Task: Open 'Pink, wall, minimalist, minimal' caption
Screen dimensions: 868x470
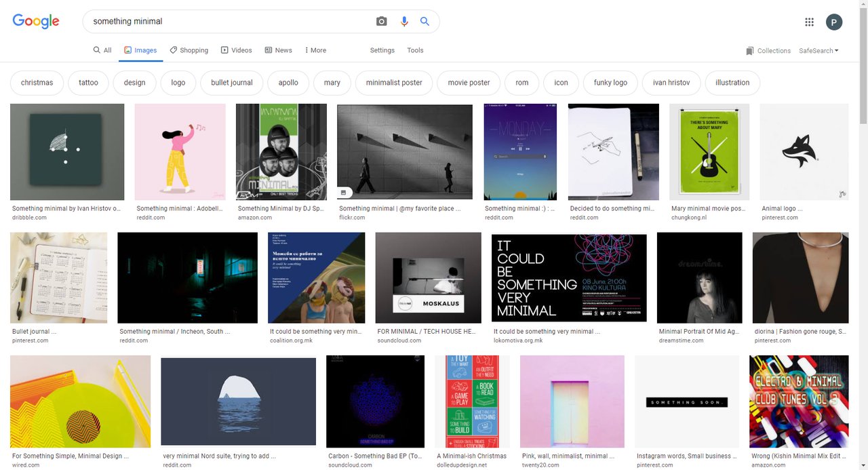Action: click(568, 456)
